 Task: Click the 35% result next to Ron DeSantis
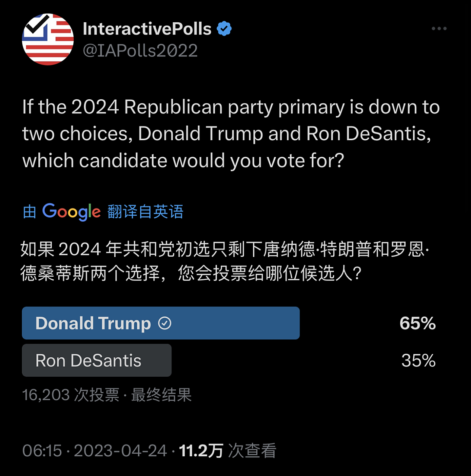coord(418,360)
